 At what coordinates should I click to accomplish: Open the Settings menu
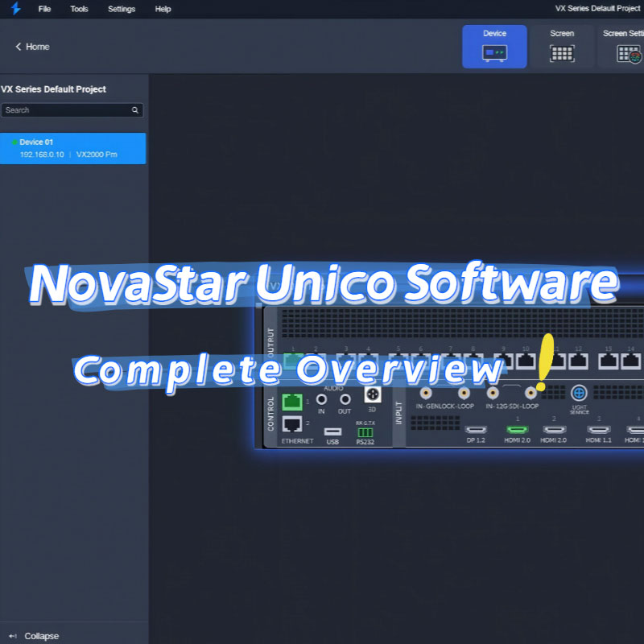click(x=122, y=9)
